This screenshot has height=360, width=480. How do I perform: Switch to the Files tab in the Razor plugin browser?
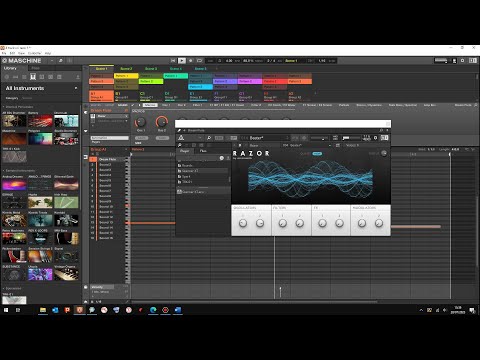(x=203, y=151)
